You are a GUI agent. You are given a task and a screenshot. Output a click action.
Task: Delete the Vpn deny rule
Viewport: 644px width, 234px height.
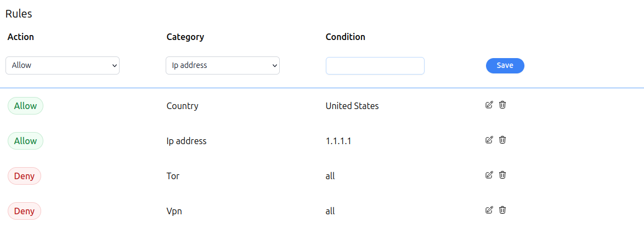click(x=502, y=210)
